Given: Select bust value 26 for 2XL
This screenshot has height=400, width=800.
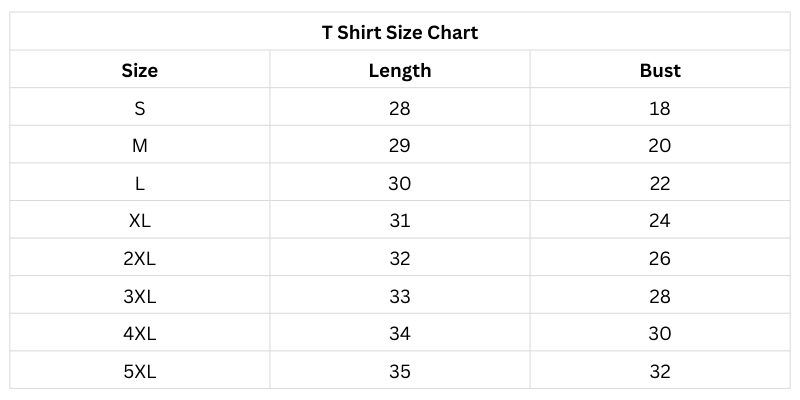Looking at the screenshot, I should [x=660, y=259].
